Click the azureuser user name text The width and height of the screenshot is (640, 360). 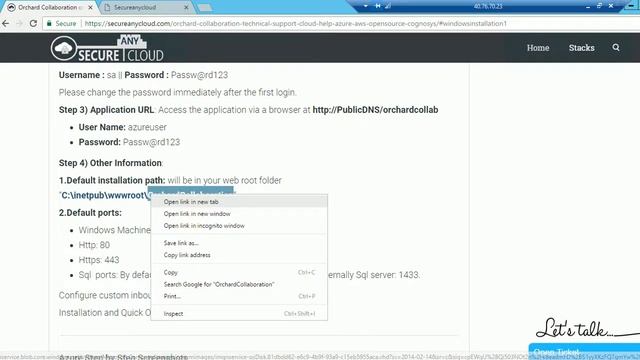click(x=147, y=127)
